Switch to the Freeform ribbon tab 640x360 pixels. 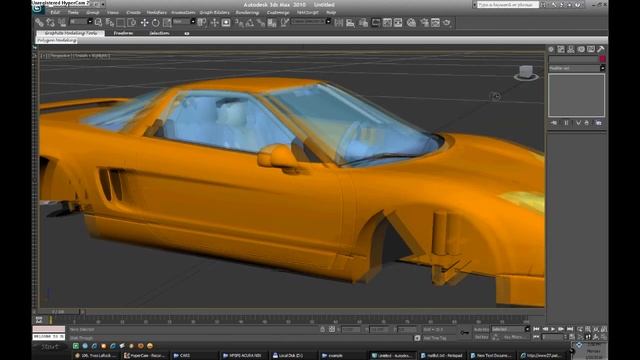(x=123, y=33)
